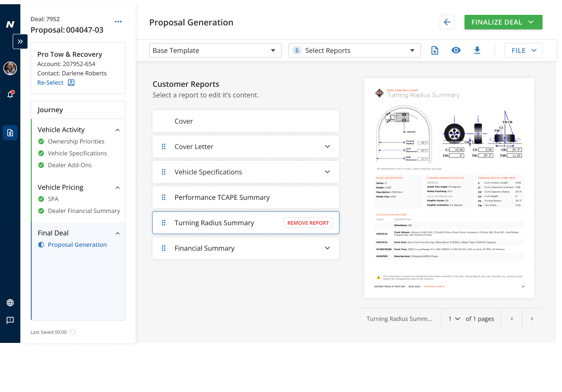562x392 pixels.
Task: Open the proposal document sidebar icon
Action: coord(10,133)
